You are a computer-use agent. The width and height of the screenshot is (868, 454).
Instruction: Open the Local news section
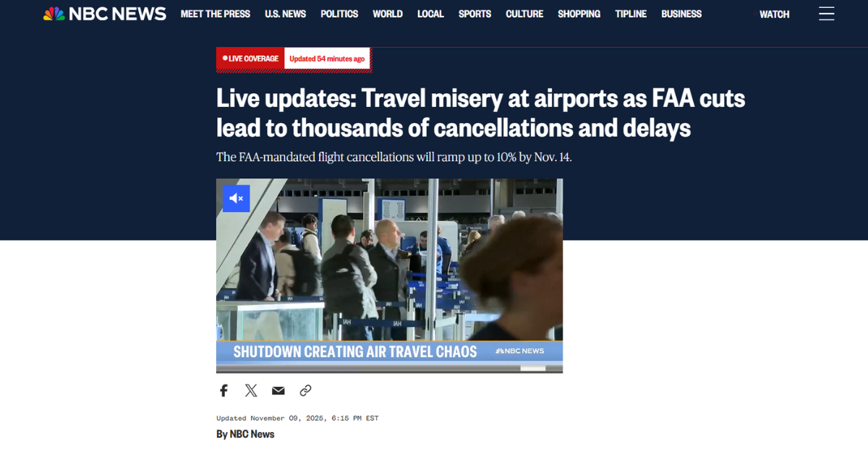tap(430, 14)
